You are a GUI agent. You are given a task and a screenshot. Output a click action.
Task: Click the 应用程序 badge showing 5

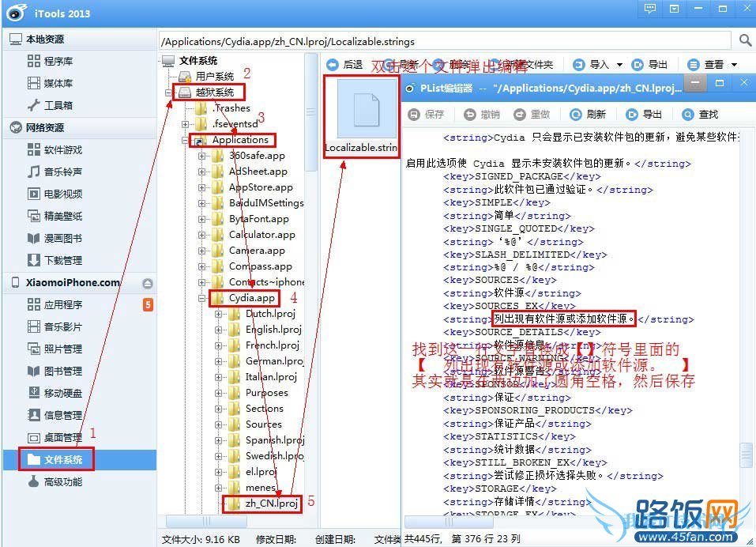pos(148,305)
